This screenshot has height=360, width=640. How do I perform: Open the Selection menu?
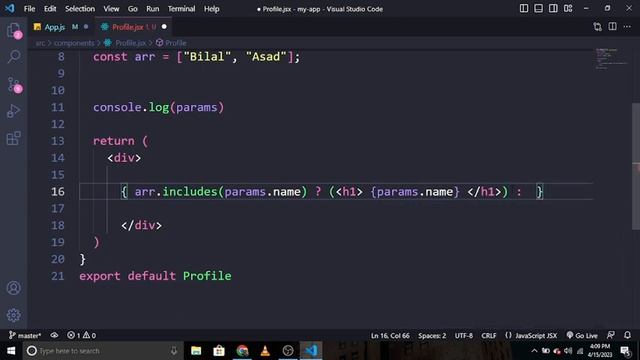pyautogui.click(x=80, y=9)
